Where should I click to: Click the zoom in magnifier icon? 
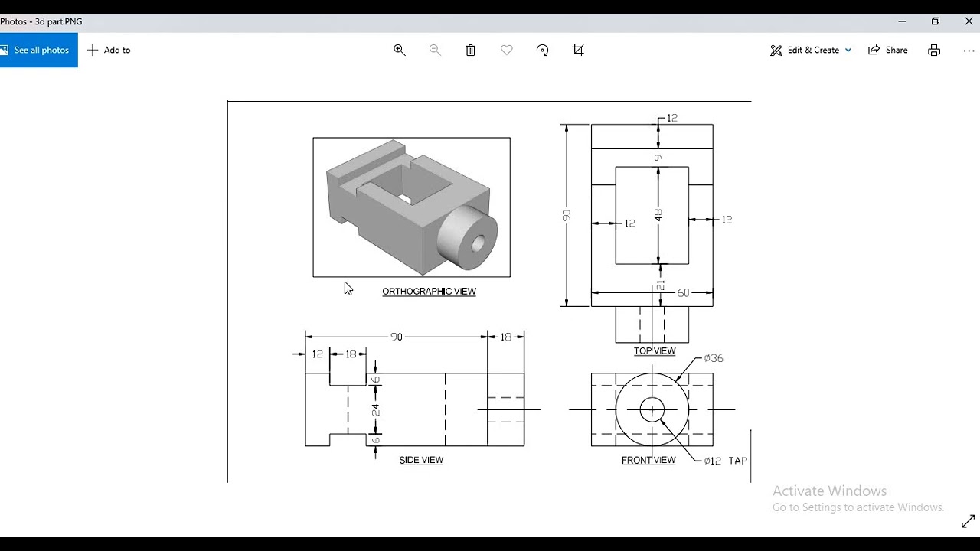[399, 50]
